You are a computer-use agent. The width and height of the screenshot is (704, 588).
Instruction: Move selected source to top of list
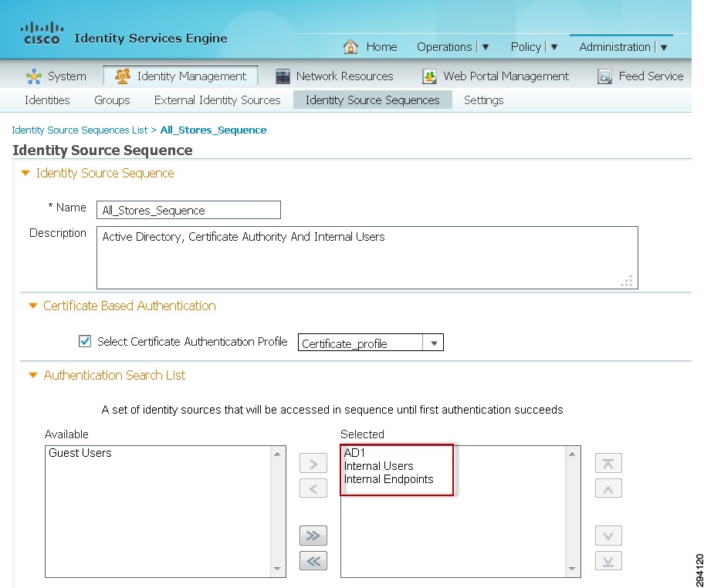pos(608,463)
